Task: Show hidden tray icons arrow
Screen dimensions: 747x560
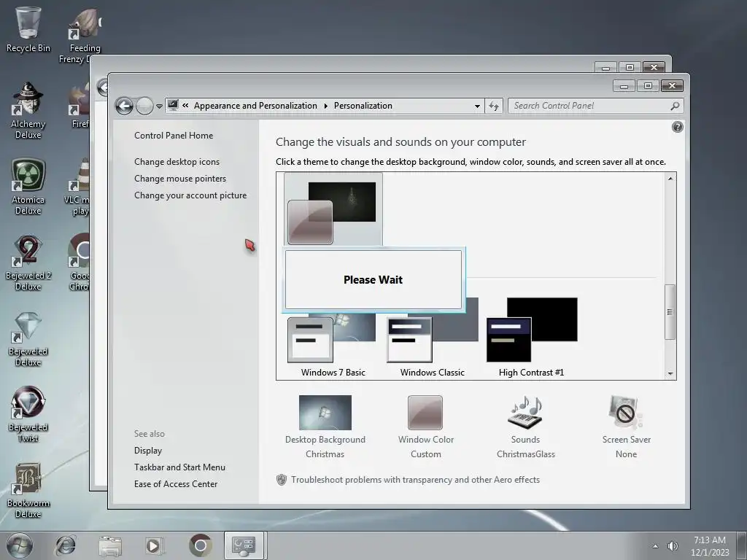Action: pyautogui.click(x=656, y=546)
